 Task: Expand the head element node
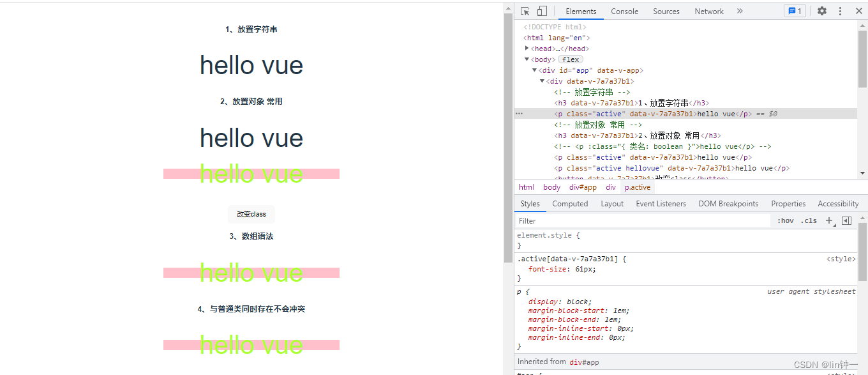pos(527,49)
